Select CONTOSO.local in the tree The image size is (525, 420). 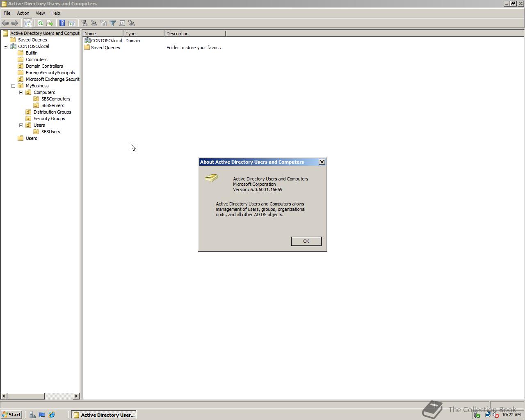33,46
